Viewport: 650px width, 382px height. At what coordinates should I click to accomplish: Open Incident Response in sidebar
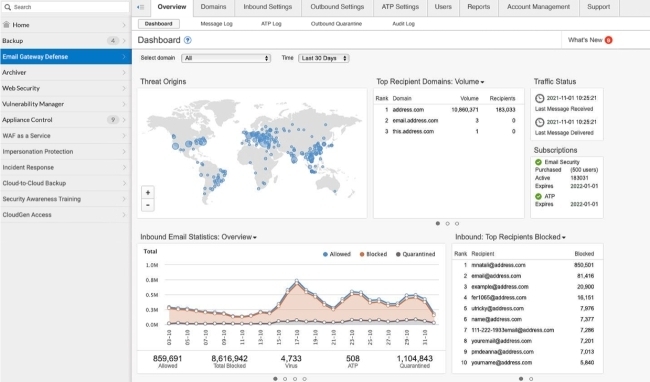(x=66, y=167)
